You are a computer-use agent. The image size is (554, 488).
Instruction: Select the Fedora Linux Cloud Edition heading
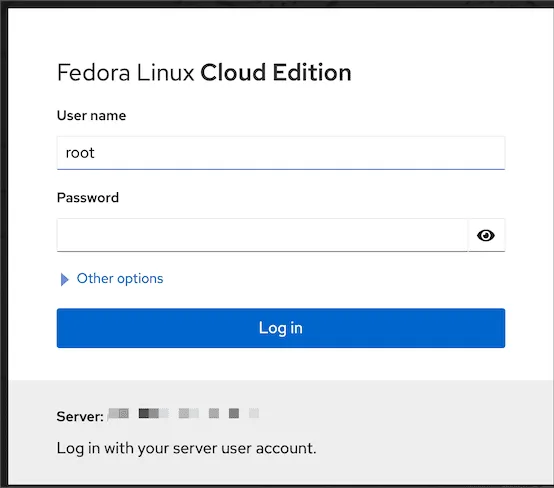[x=204, y=73]
